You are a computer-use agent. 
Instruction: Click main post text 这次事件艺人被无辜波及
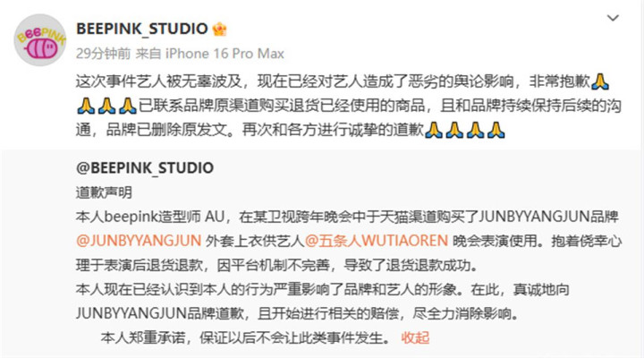click(159, 81)
